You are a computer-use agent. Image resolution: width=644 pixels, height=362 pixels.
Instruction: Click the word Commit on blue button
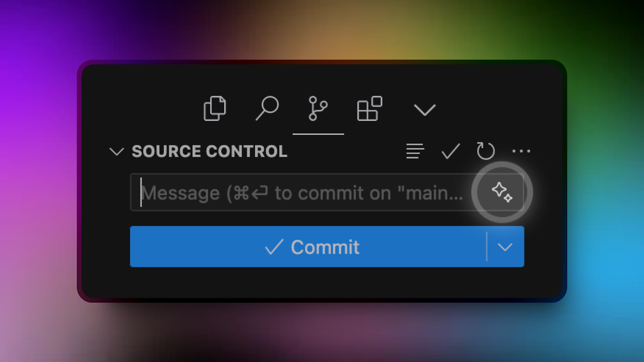tap(325, 247)
